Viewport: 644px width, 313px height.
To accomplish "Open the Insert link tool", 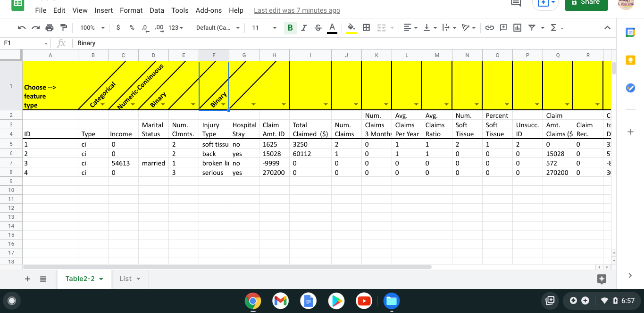I will click(489, 28).
